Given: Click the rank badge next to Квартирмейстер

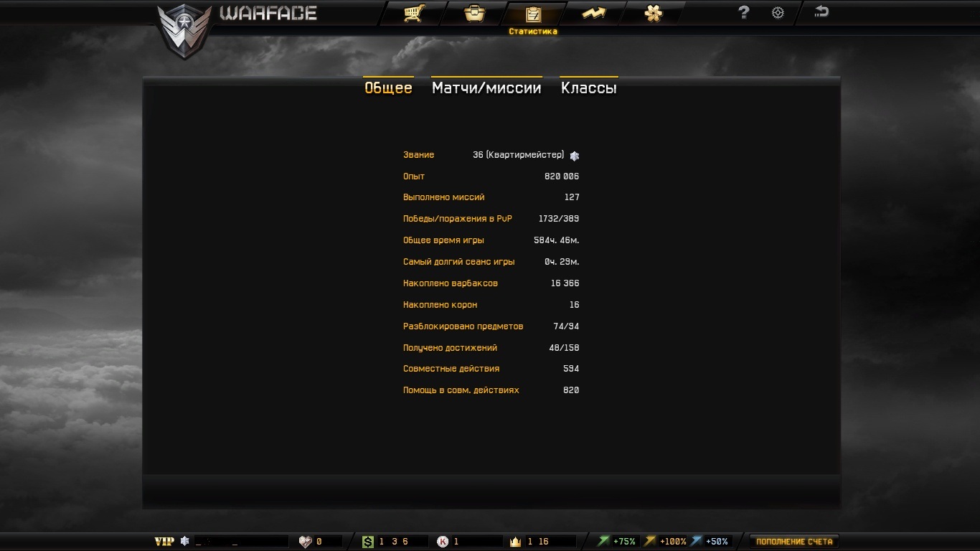Looking at the screenshot, I should pyautogui.click(x=574, y=156).
